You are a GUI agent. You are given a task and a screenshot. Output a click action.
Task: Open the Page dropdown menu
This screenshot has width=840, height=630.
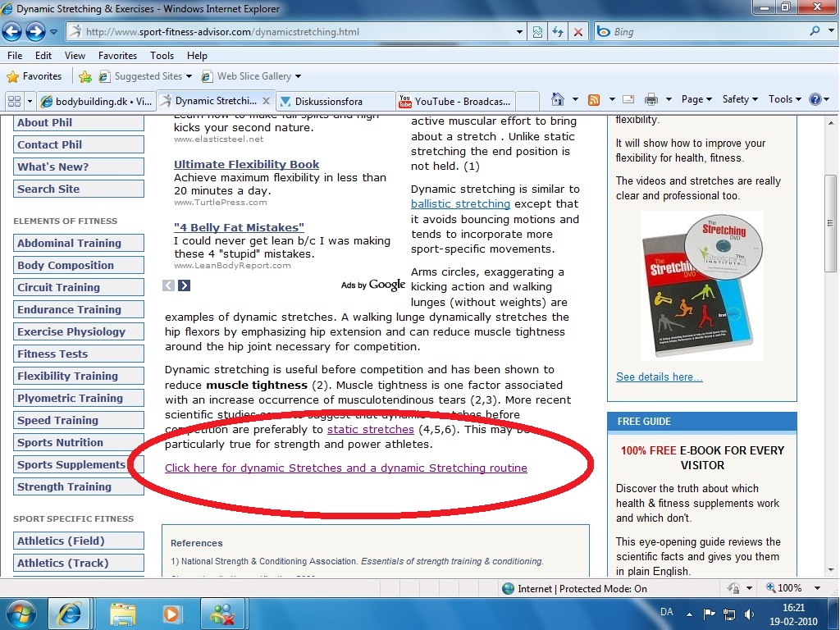click(696, 99)
